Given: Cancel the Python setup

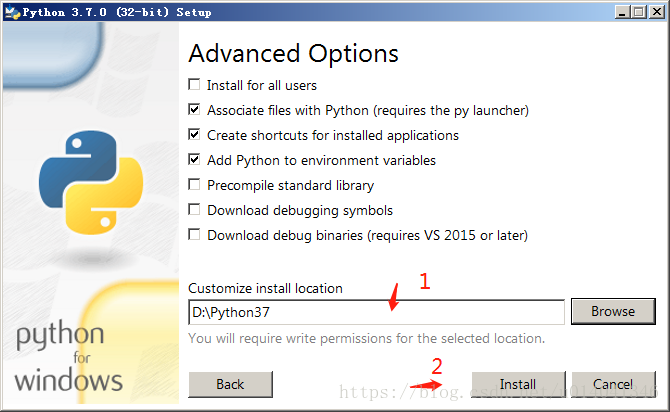Looking at the screenshot, I should 613,384.
